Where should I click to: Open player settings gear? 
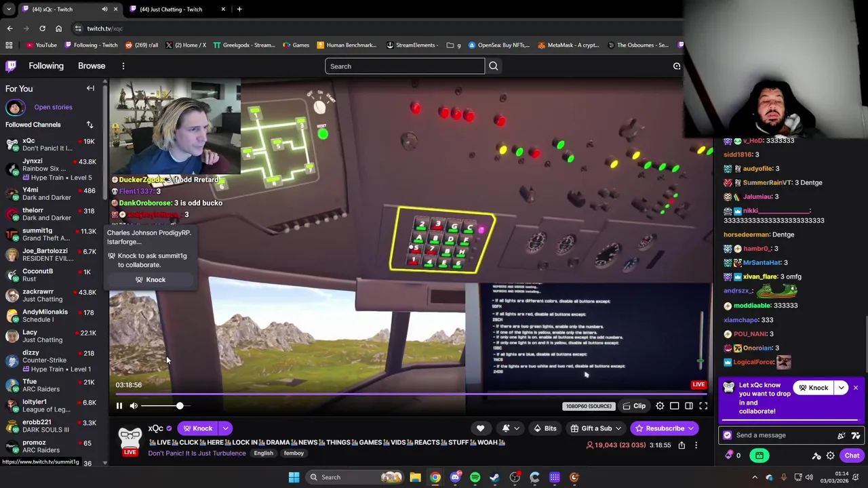coord(660,406)
